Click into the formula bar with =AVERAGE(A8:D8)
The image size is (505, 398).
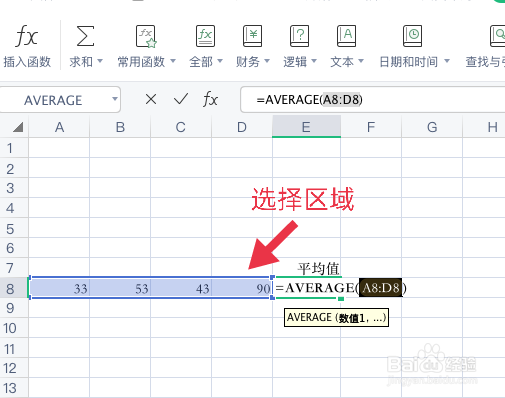click(372, 99)
